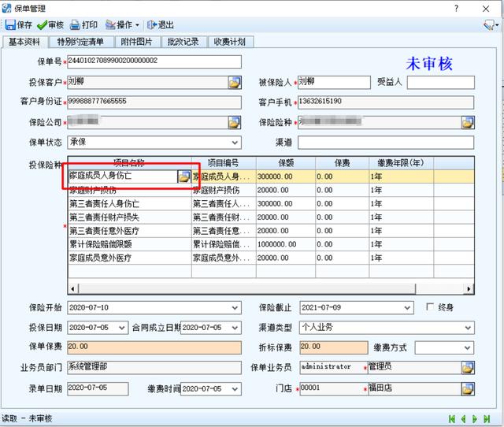Expand the 缴费方式 dropdown

[x=468, y=347]
